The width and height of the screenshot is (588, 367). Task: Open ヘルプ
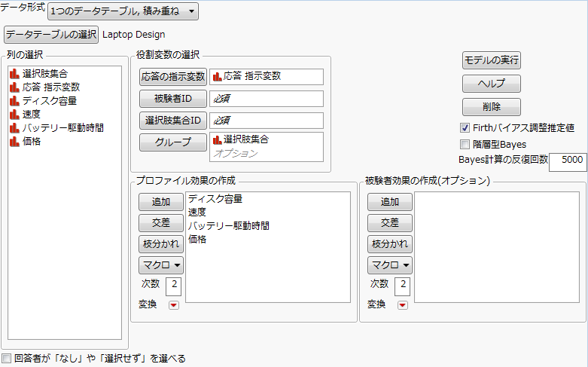click(491, 84)
